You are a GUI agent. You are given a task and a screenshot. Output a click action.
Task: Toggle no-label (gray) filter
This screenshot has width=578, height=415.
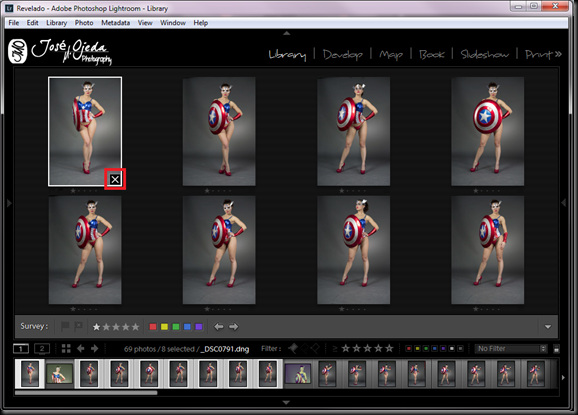coord(460,349)
